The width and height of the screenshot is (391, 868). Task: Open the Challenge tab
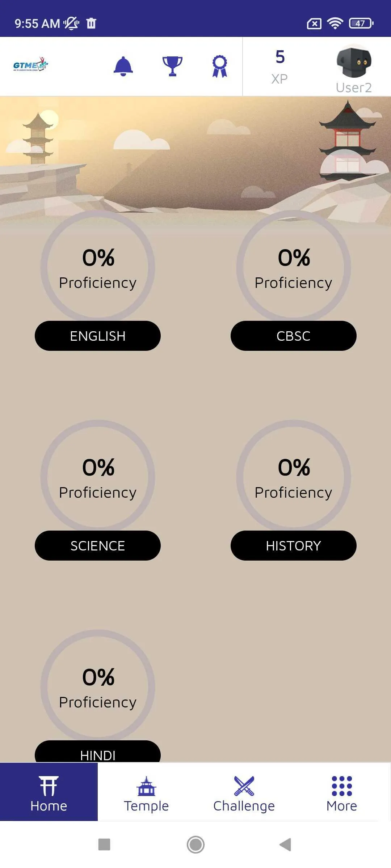coord(244,792)
